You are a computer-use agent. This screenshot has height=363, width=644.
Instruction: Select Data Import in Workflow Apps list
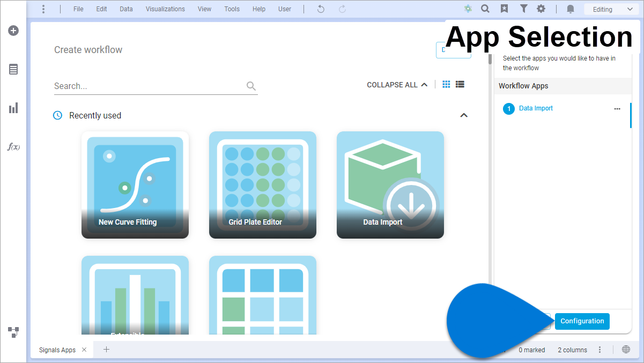pyautogui.click(x=536, y=108)
